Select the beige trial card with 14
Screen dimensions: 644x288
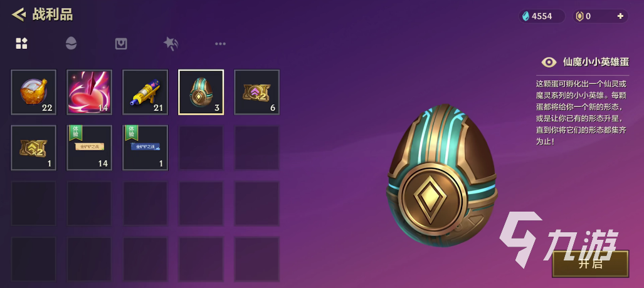(90, 148)
